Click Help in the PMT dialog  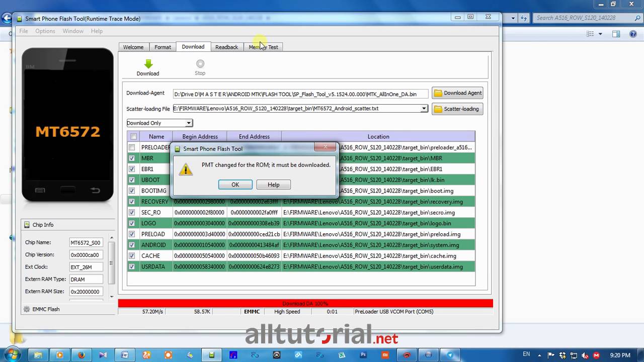click(274, 185)
